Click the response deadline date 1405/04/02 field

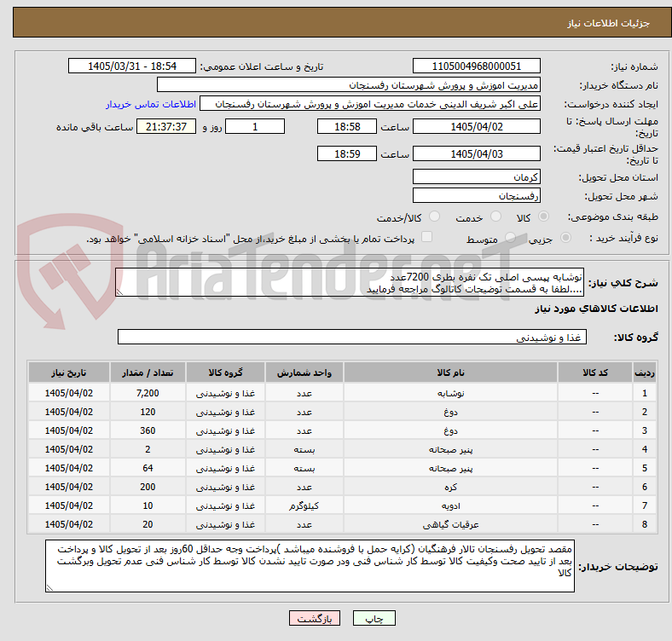477,126
